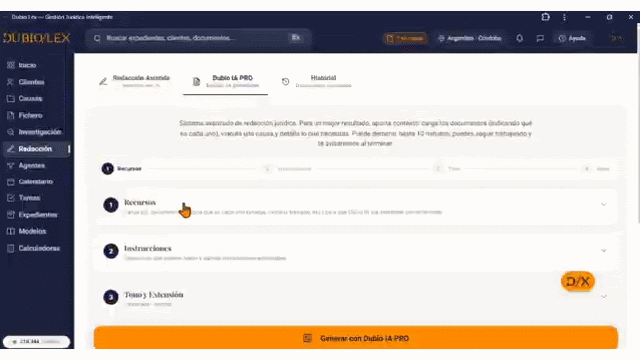Click the status pill at sidebar bottom
The height and width of the screenshot is (360, 640).
(x=36, y=342)
